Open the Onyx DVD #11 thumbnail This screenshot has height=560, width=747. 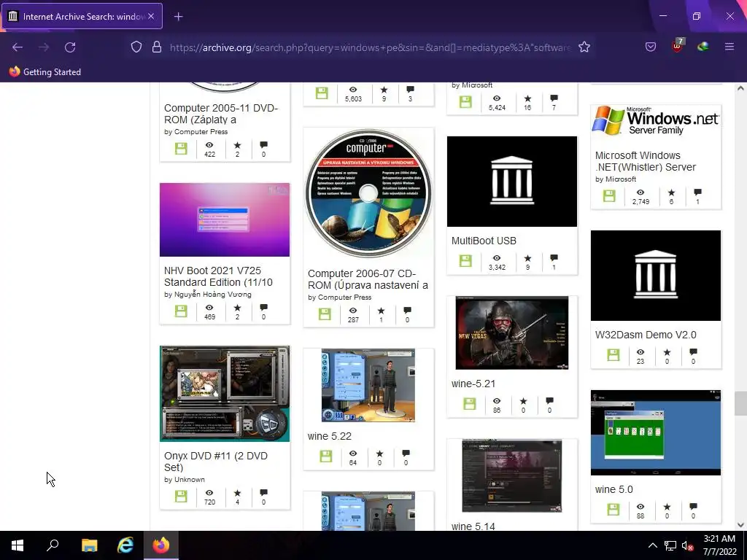pos(225,393)
